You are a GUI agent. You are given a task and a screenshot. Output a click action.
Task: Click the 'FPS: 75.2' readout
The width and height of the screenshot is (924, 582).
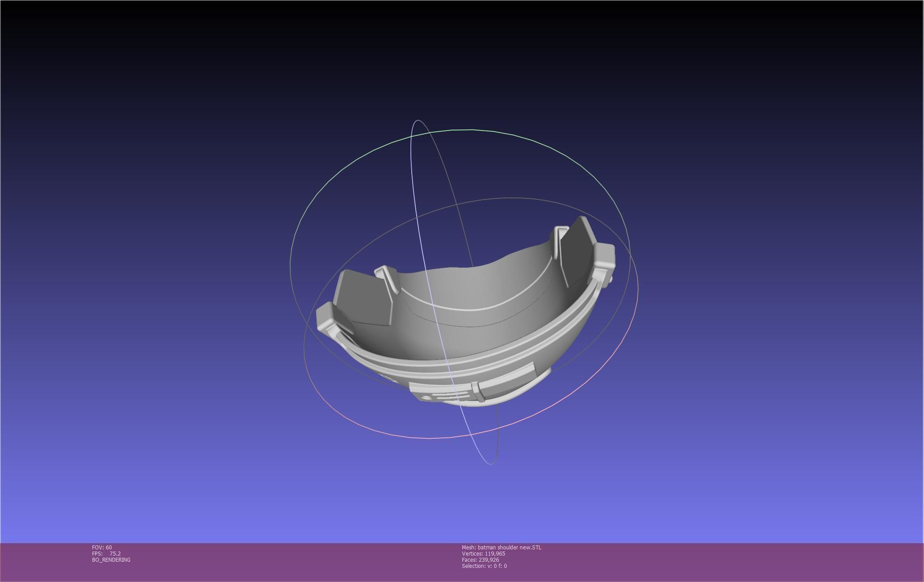(x=106, y=554)
